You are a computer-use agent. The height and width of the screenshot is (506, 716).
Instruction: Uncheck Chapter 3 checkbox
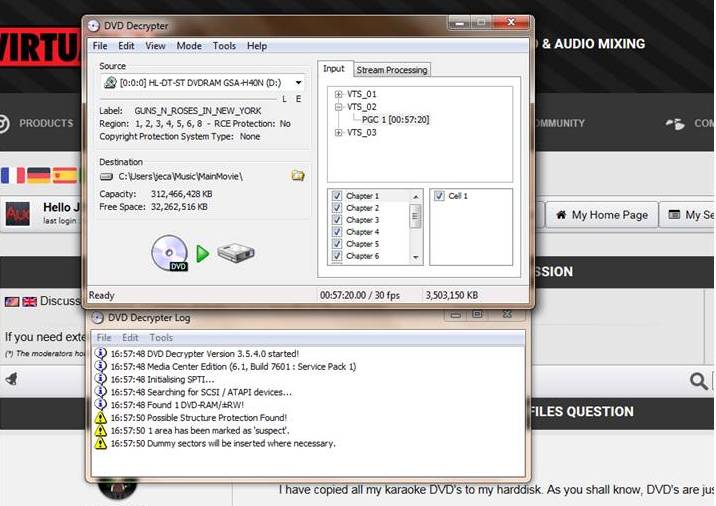pyautogui.click(x=337, y=220)
